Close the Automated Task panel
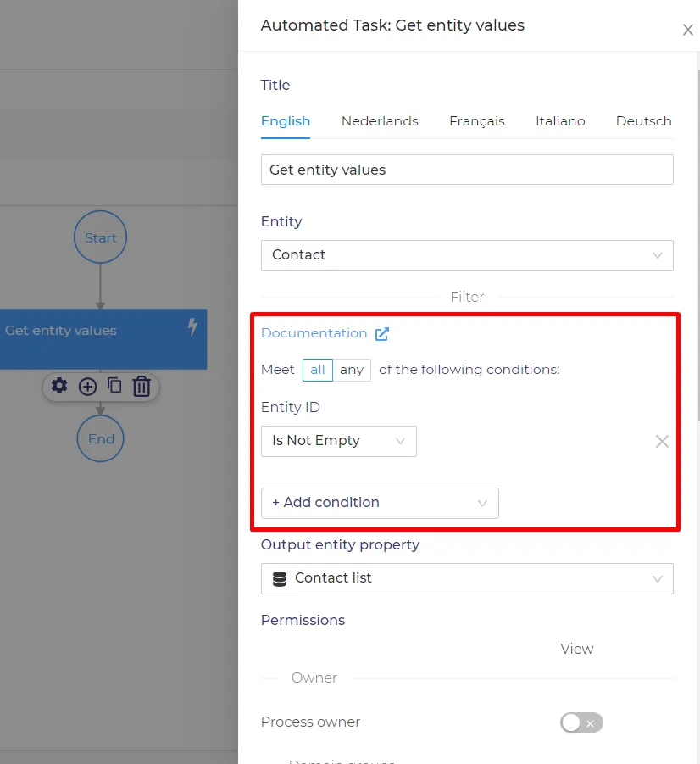This screenshot has width=700, height=764. click(688, 30)
